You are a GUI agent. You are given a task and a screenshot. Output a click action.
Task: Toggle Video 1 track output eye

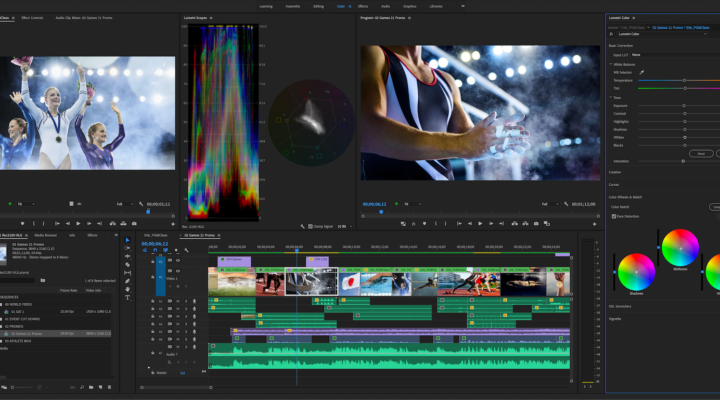click(178, 271)
